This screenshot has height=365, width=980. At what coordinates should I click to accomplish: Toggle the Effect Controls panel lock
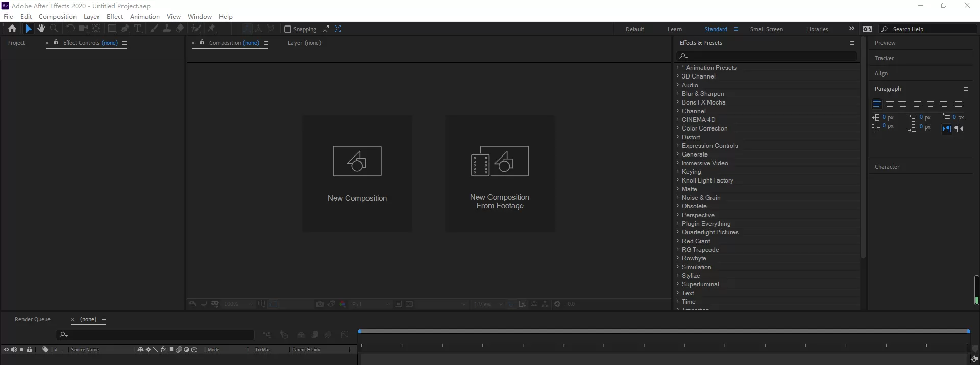56,43
